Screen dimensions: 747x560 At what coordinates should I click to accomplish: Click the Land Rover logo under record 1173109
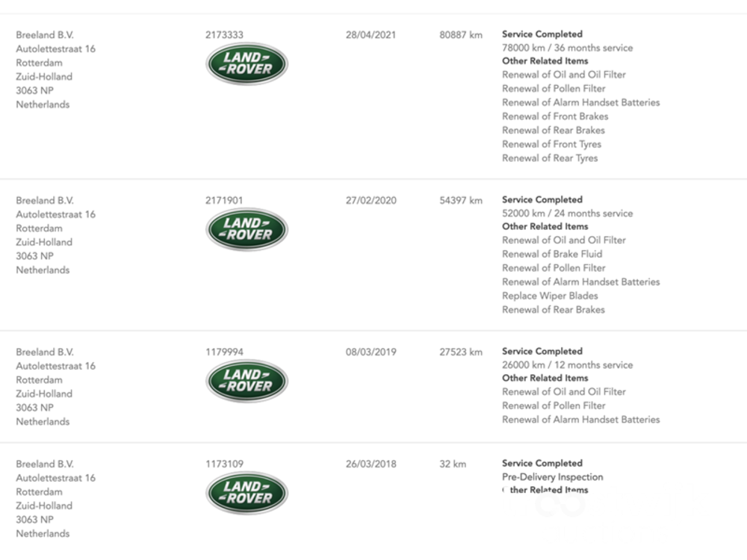[x=247, y=493]
